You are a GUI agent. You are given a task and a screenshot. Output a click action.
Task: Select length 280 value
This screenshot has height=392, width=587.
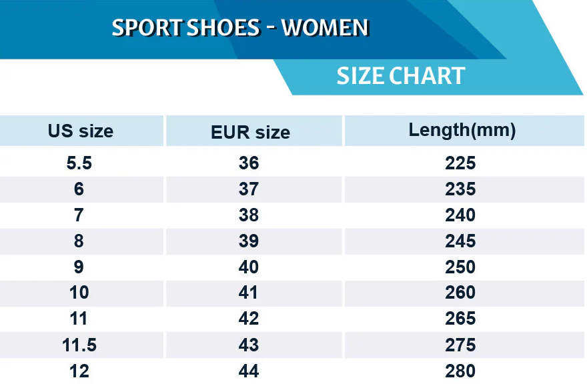click(x=460, y=371)
